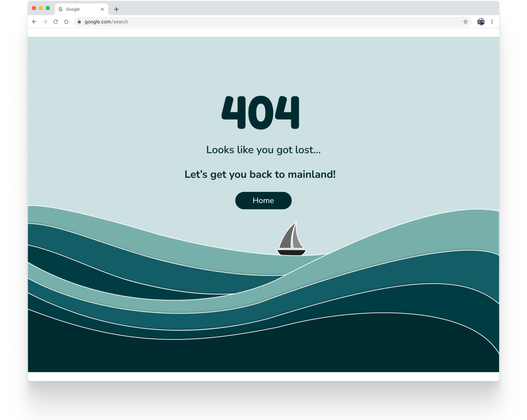
Task: Click 'Looks like you got lost...' text
Action: click(x=263, y=150)
